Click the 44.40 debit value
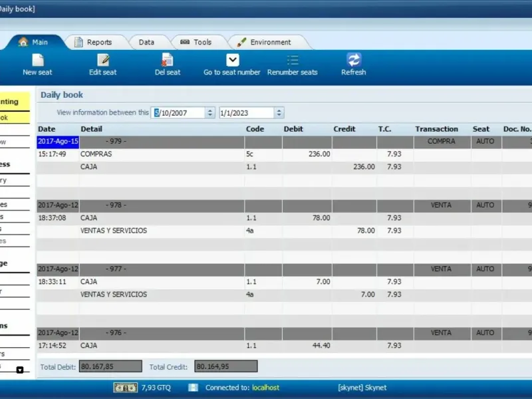Viewport: 532px width, 399px height. pyautogui.click(x=321, y=345)
